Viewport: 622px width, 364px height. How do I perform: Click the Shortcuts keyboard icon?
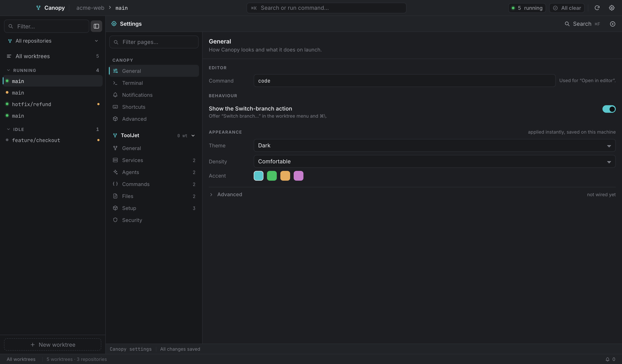(115, 107)
